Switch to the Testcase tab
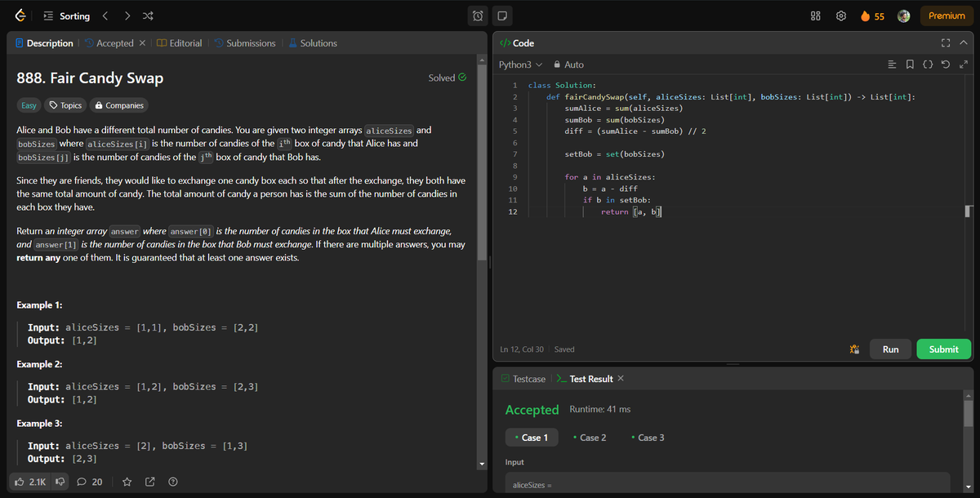Screen dimensions: 980x498 [523, 379]
